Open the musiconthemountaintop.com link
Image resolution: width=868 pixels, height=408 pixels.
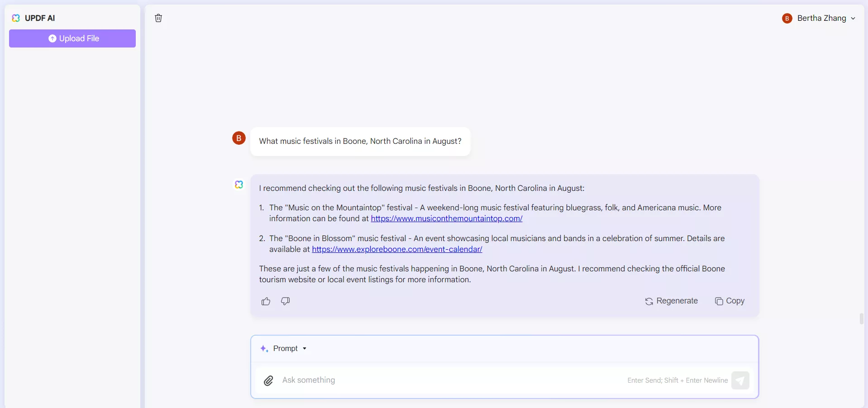446,218
